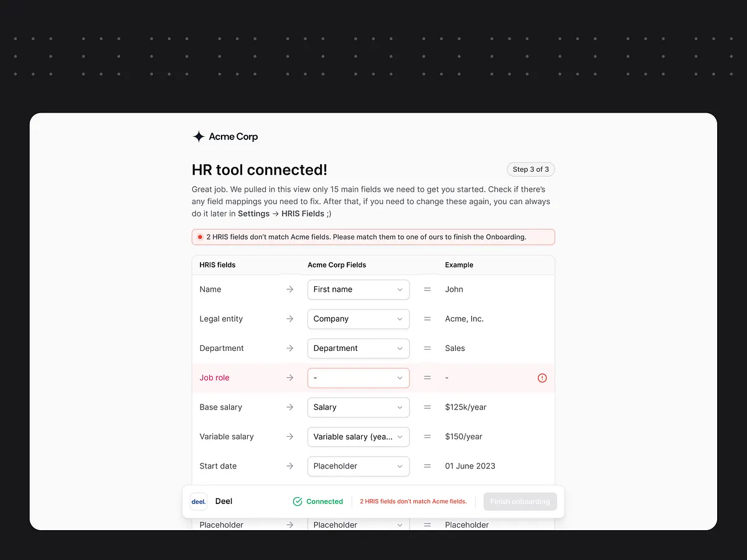The image size is (747, 560).
Task: Expand the Variable salary field dropdown
Action: point(358,437)
